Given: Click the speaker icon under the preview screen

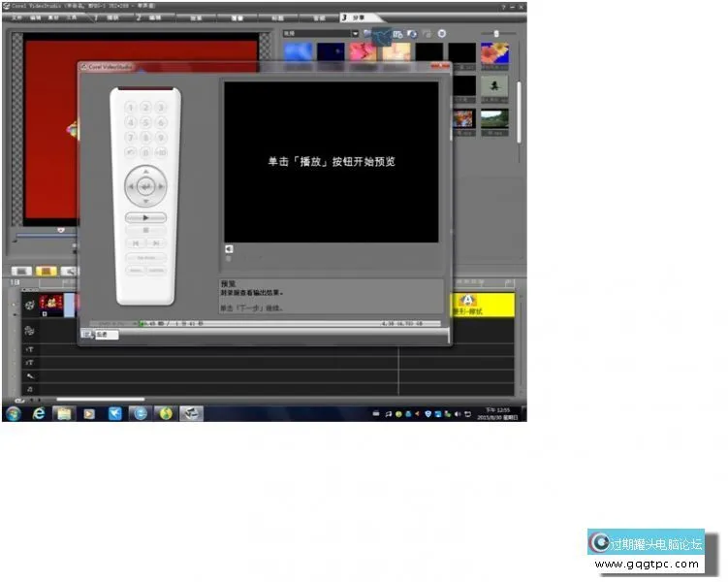Looking at the screenshot, I should point(229,249).
